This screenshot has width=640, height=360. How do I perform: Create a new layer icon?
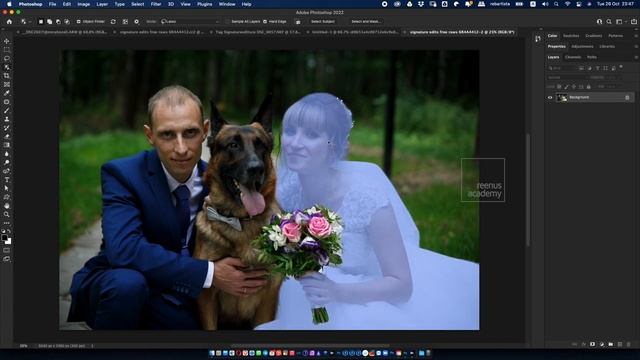tap(620, 344)
